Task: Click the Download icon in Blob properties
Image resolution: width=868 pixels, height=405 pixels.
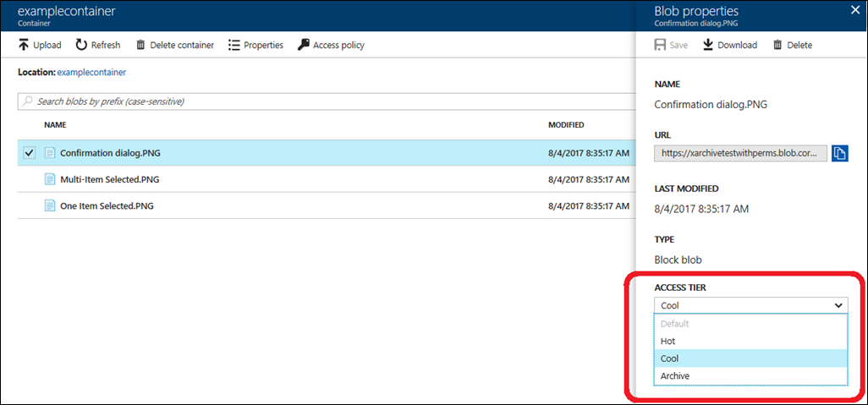Action: (708, 45)
